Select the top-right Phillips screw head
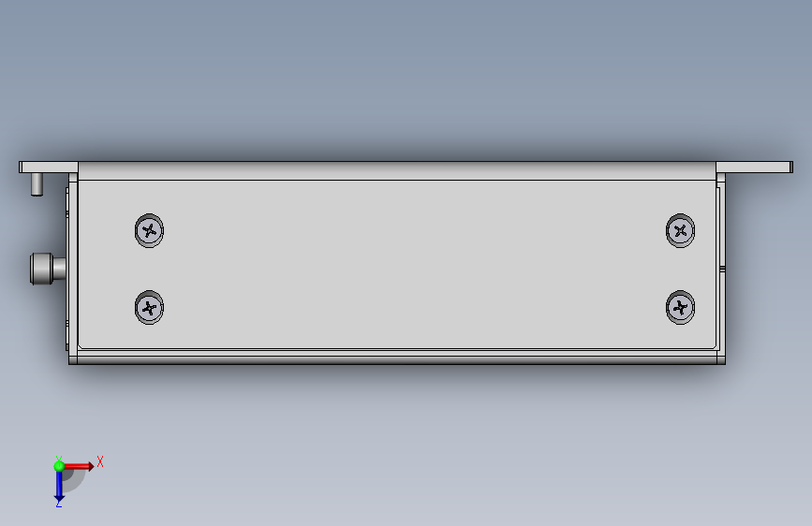 coord(681,230)
